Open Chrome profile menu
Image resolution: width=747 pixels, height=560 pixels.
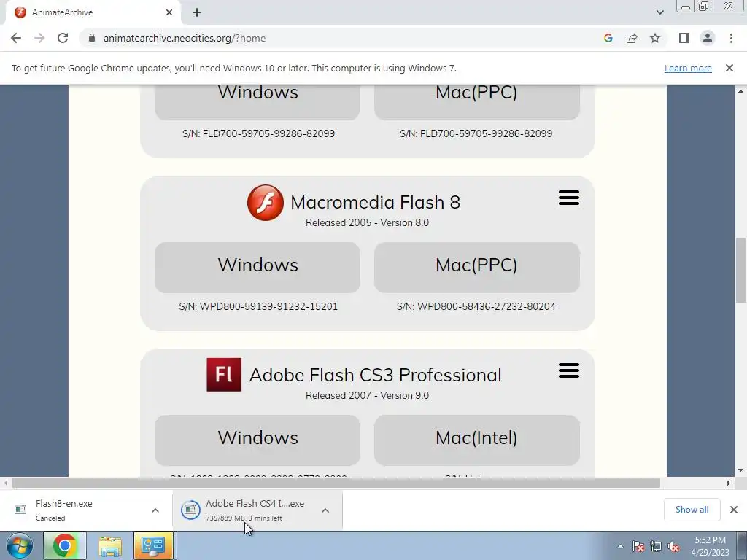(708, 38)
